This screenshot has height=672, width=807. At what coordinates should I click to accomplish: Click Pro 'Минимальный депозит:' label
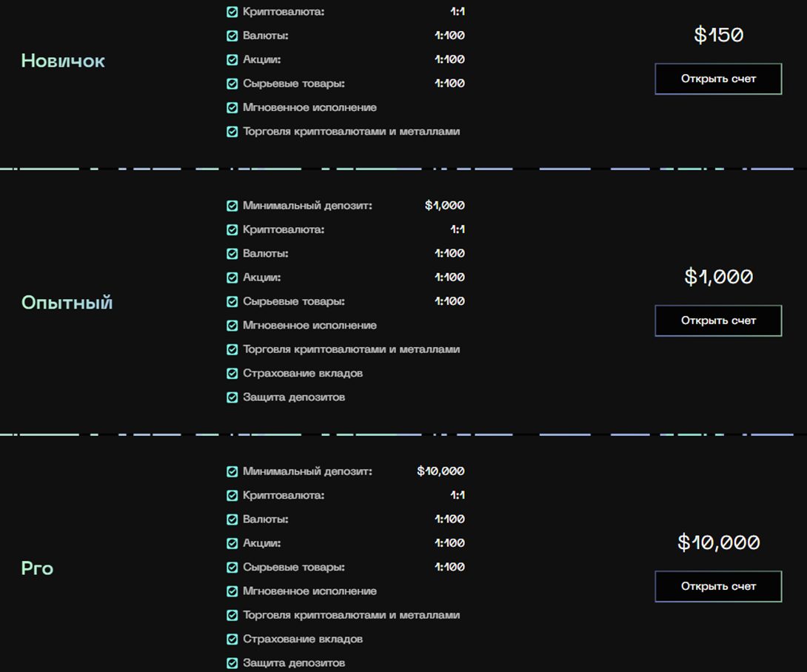(x=307, y=471)
